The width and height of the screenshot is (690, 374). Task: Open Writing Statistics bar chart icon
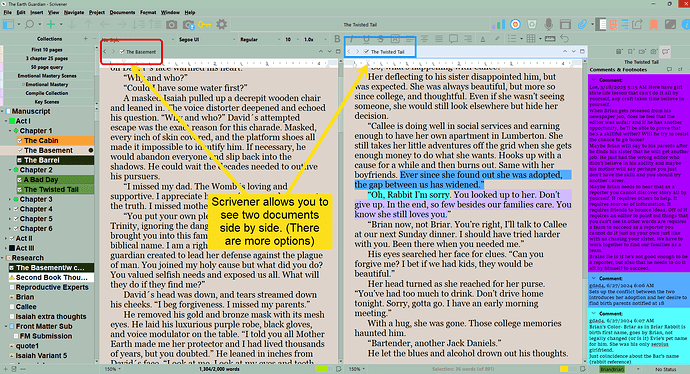click(x=499, y=25)
